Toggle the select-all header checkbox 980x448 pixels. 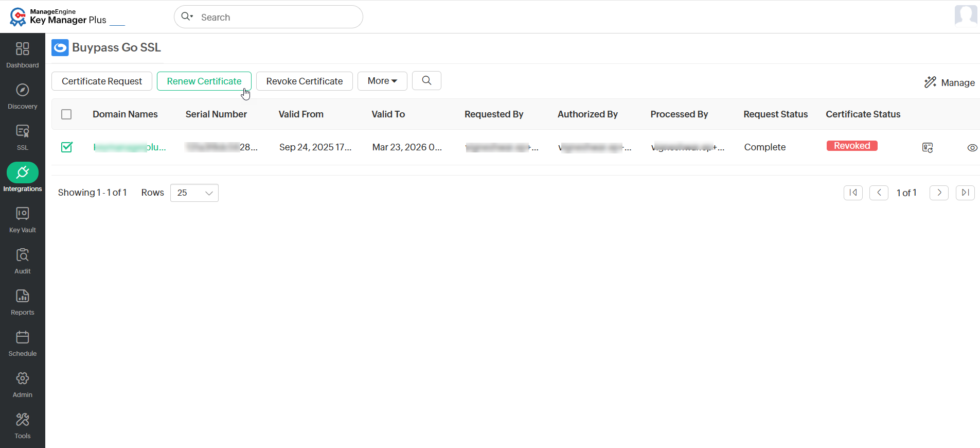point(66,114)
